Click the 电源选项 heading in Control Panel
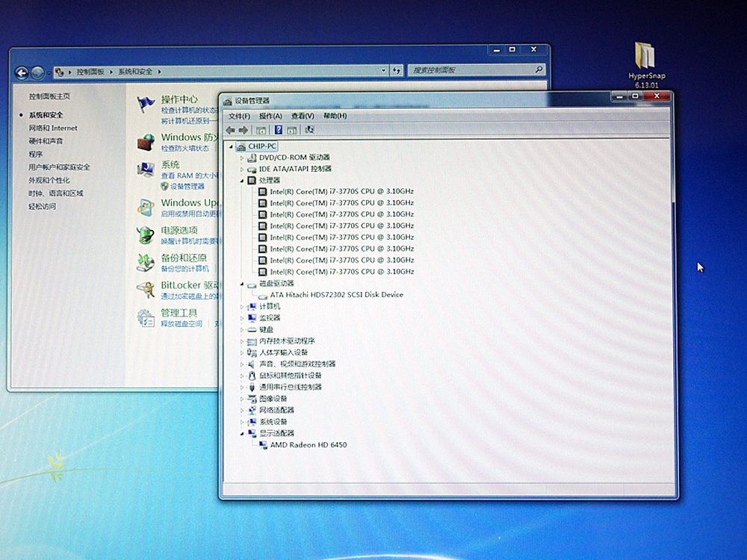747x560 pixels. 179,230
